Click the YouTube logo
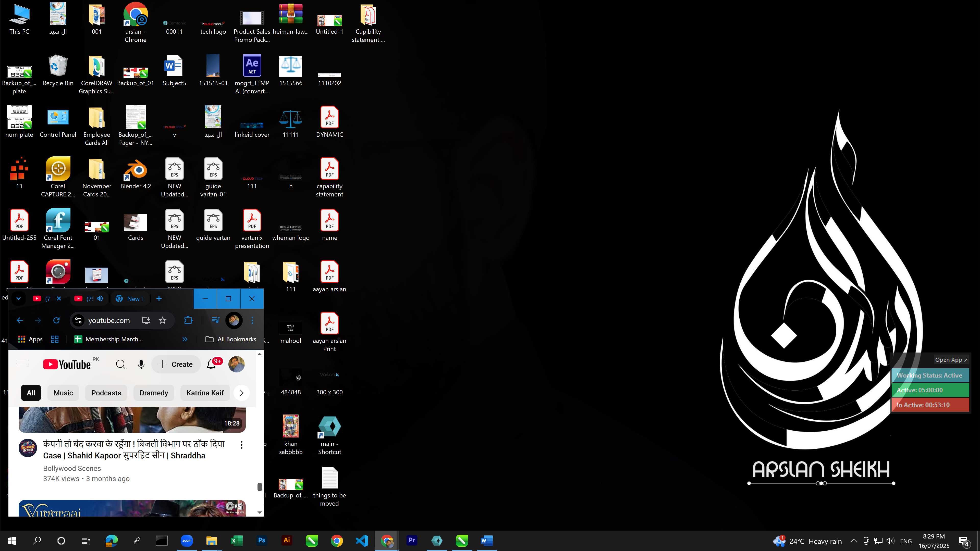980x551 pixels. (67, 364)
